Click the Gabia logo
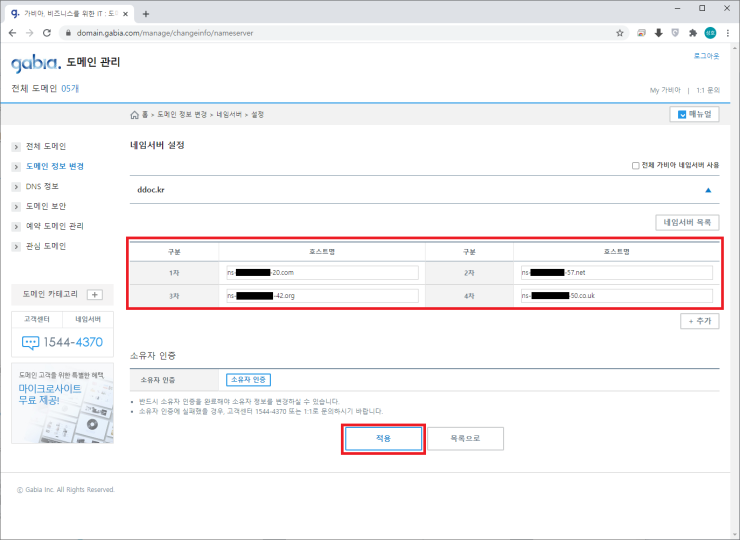Screen dimensions: 740x540 pos(35,64)
